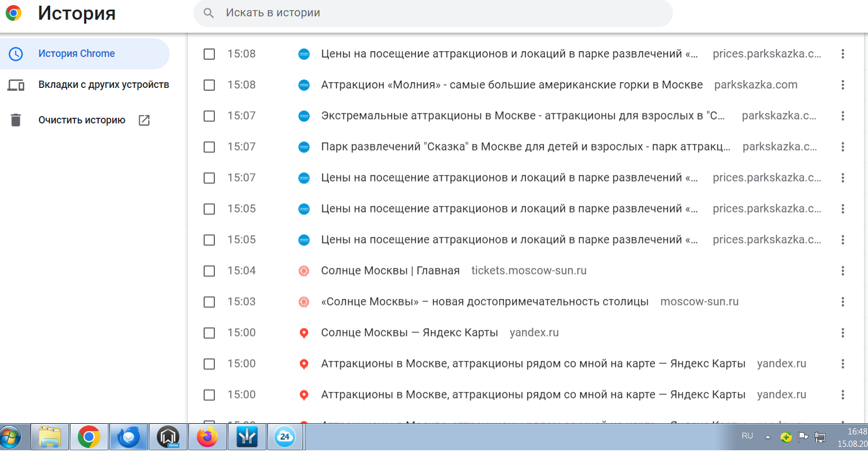868x457 pixels.
Task: Click the external-link icon after Очистить историю
Action: pos(144,120)
